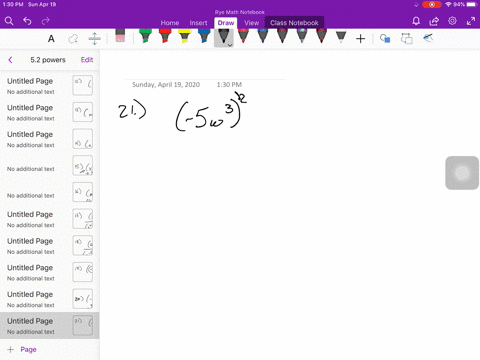Image resolution: width=480 pixels, height=360 pixels.
Task: Open the Home tab
Action: click(170, 23)
